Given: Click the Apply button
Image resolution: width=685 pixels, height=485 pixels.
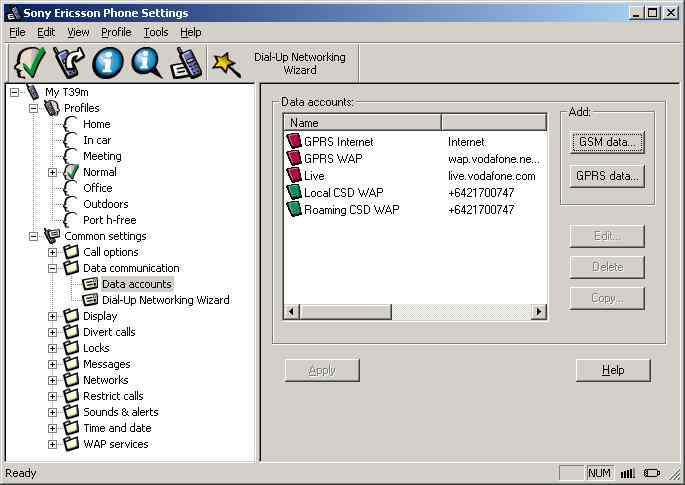Looking at the screenshot, I should pos(322,370).
